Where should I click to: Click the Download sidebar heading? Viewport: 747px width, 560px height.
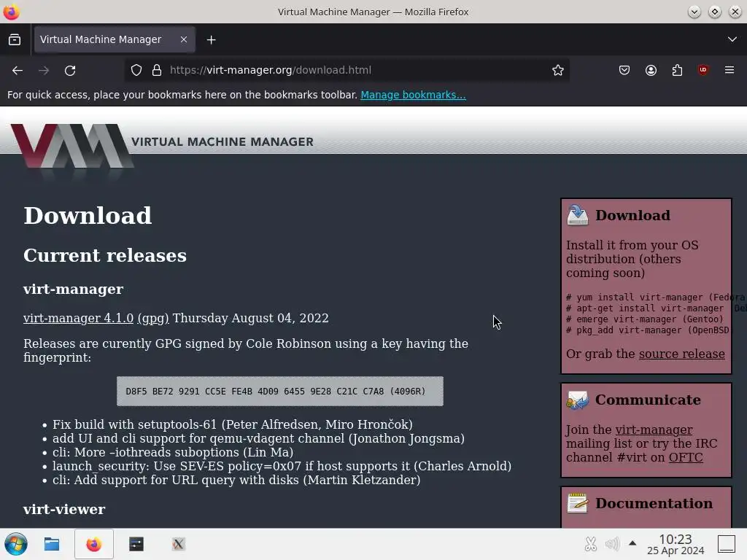point(632,215)
